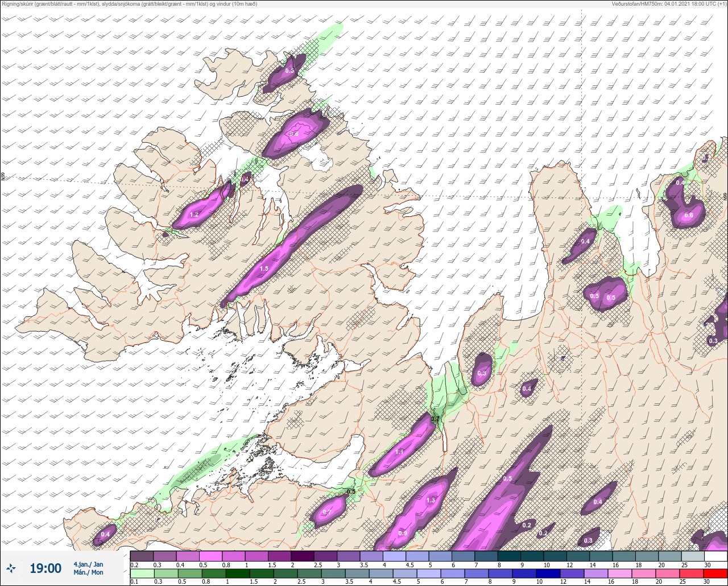
Task: Pick upper legend grey swatch between 20 and 25
Action: pos(669,556)
